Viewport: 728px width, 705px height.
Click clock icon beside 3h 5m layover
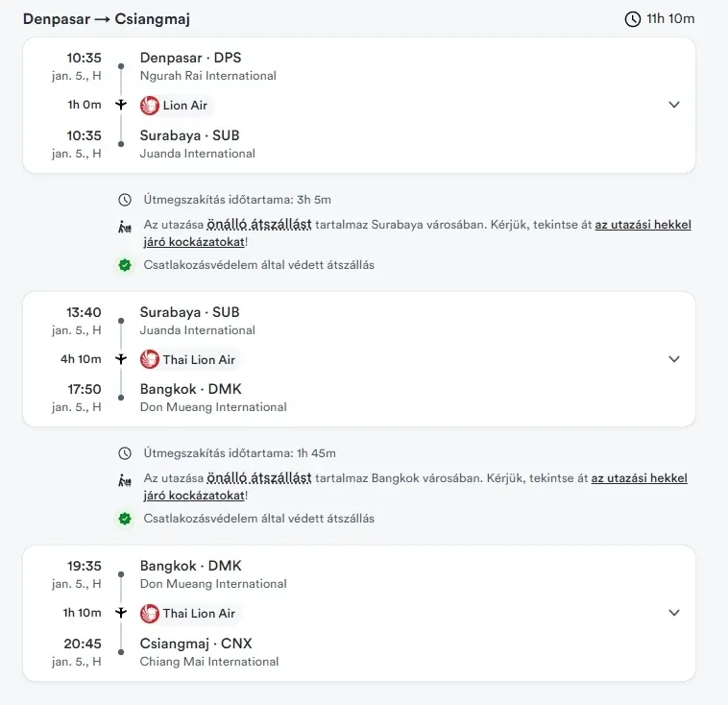[125, 200]
